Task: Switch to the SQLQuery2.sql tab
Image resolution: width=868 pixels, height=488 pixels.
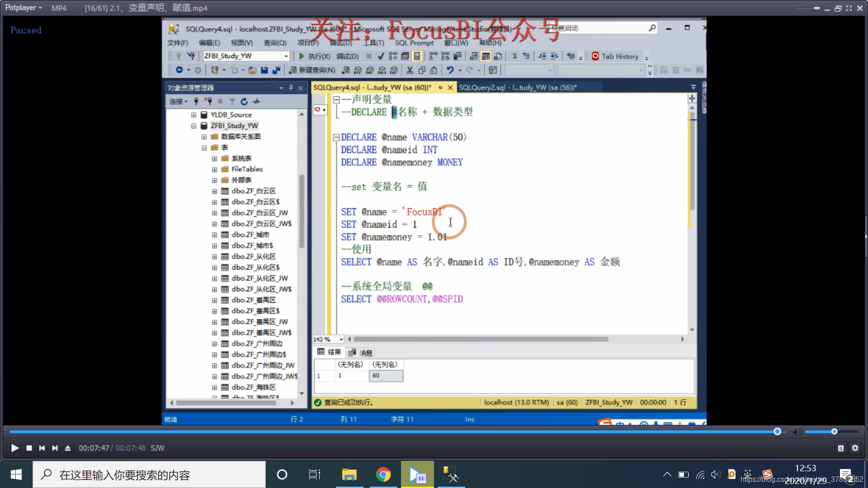Action: (518, 88)
